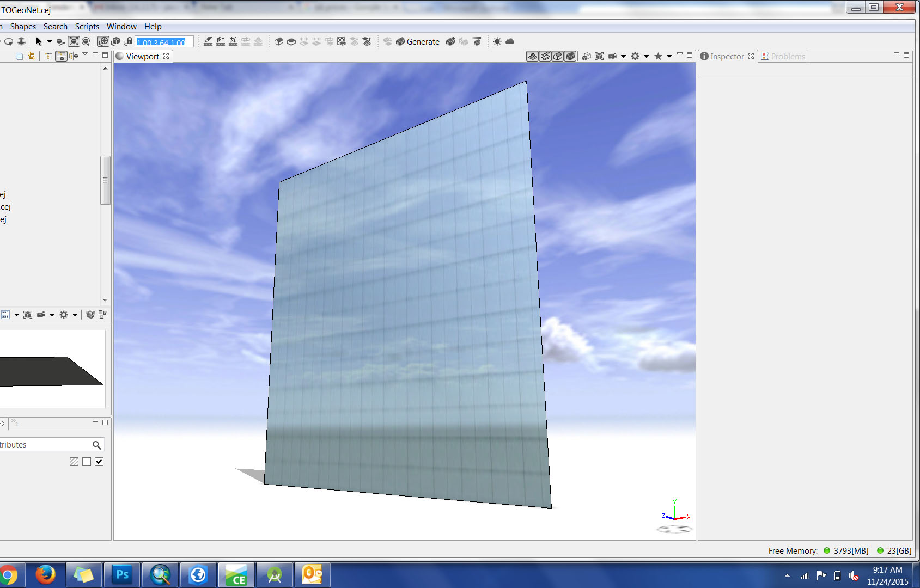The width and height of the screenshot is (920, 588).
Task: Open the Window menu
Action: point(121,26)
